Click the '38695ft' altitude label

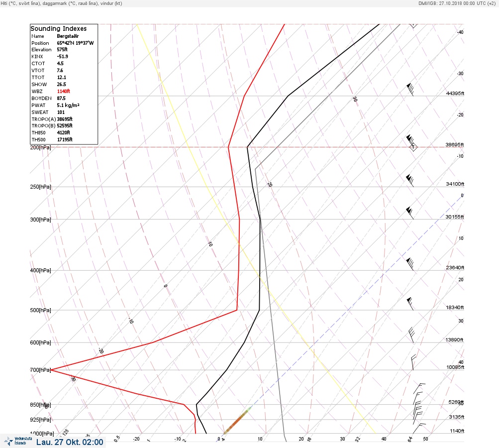point(455,144)
